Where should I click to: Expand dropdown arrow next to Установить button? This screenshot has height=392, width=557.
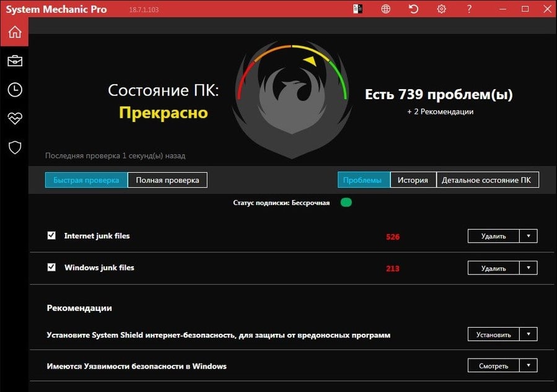(x=528, y=334)
